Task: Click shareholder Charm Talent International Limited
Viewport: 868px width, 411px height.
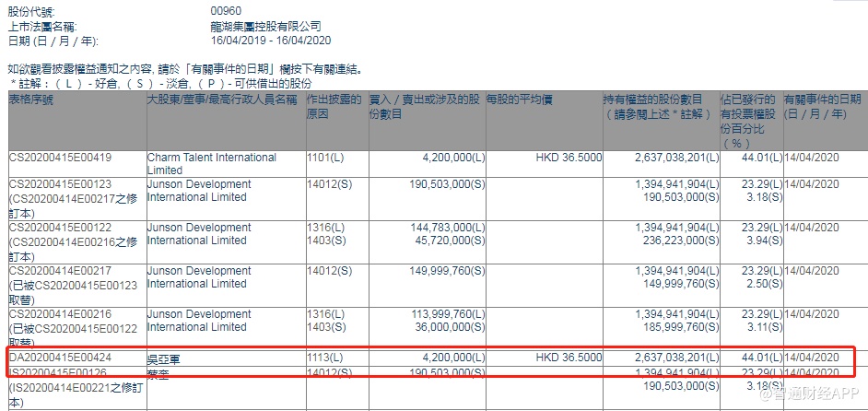Action: pyautogui.click(x=211, y=164)
